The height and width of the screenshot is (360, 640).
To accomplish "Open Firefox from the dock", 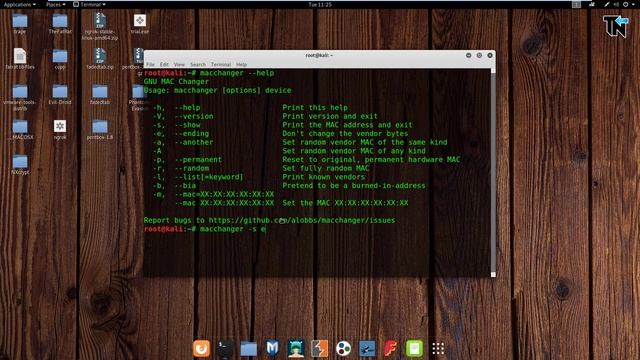I will [201, 348].
